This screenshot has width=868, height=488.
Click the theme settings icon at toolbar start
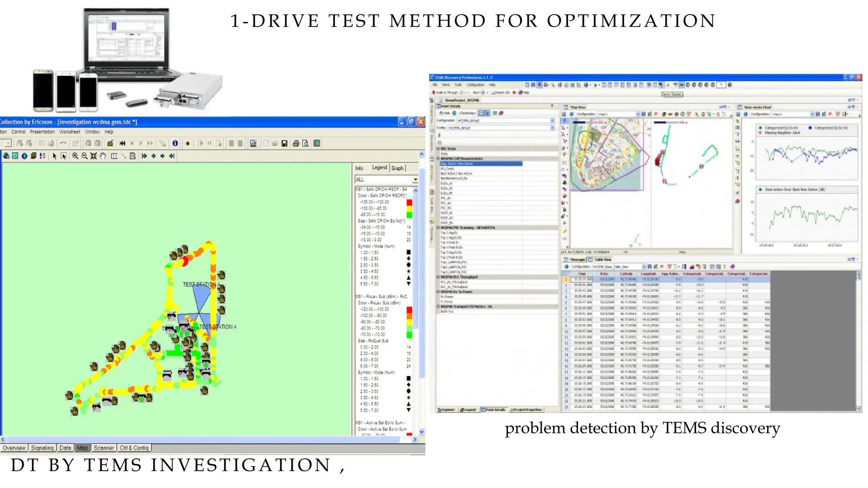point(6,156)
